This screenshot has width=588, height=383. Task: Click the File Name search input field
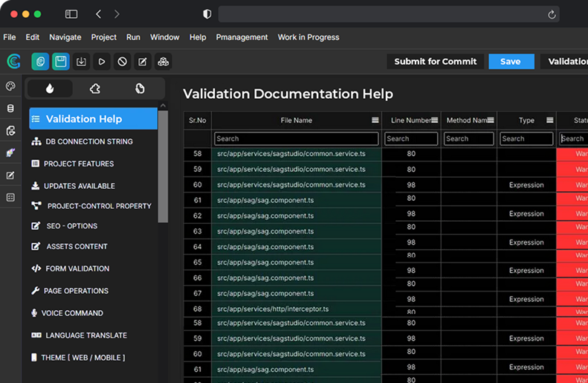[296, 138]
